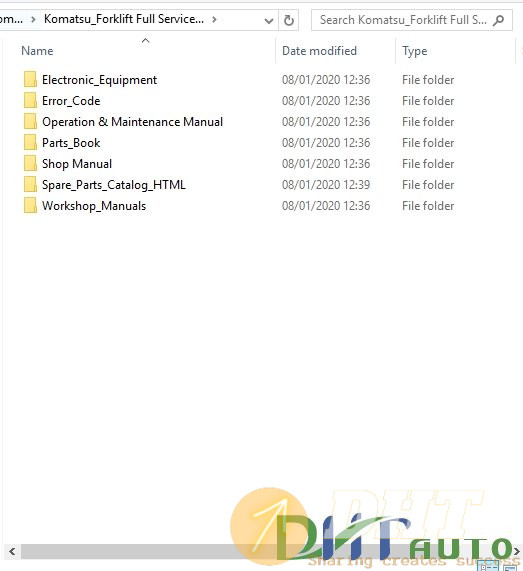Select the Electronic_Equipment folder name

coord(99,80)
